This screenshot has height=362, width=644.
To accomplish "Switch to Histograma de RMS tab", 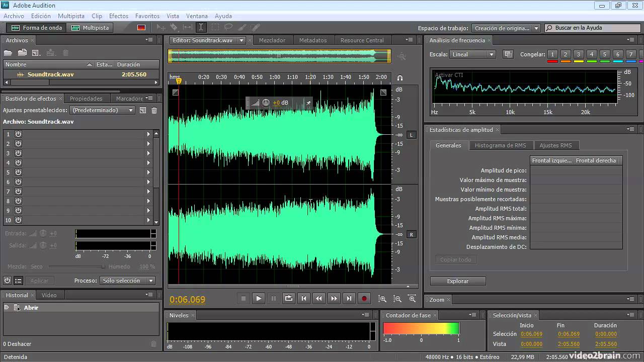I will click(500, 145).
